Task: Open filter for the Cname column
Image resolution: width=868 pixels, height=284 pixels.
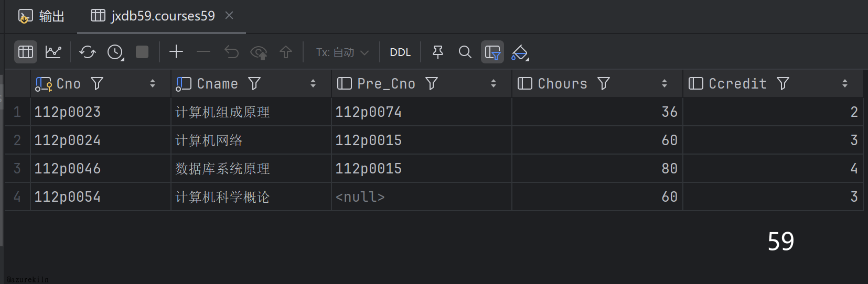Action: [254, 84]
